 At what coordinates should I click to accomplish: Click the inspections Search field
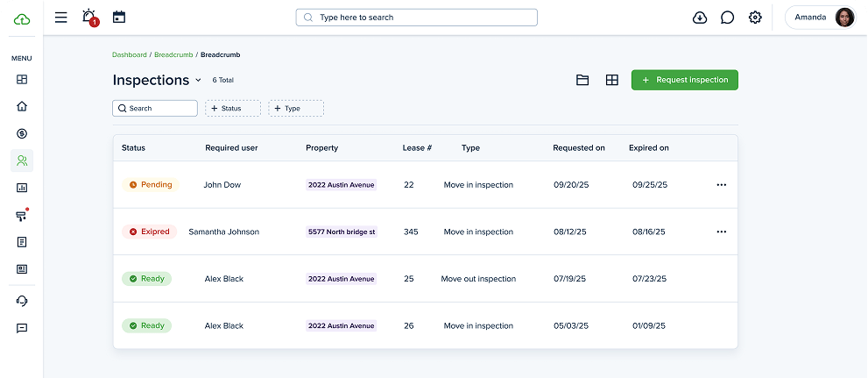155,109
